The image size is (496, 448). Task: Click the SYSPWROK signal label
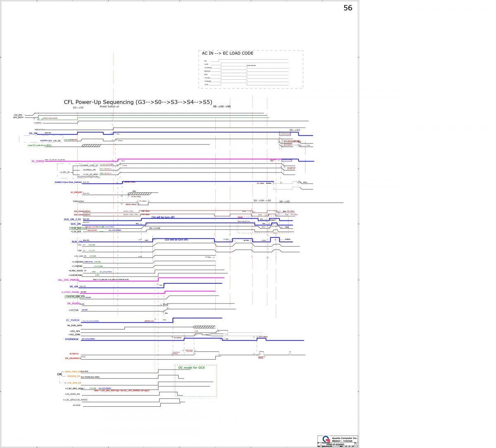pyautogui.click(x=72, y=339)
